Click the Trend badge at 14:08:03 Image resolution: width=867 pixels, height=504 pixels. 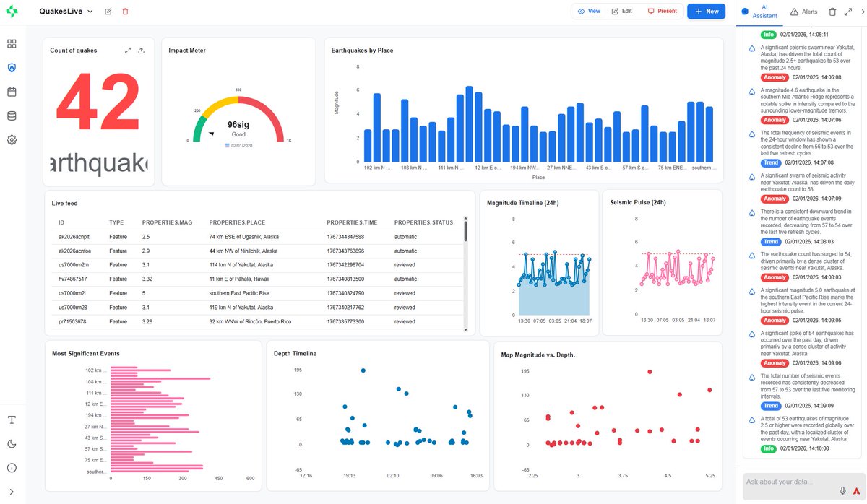pos(772,242)
